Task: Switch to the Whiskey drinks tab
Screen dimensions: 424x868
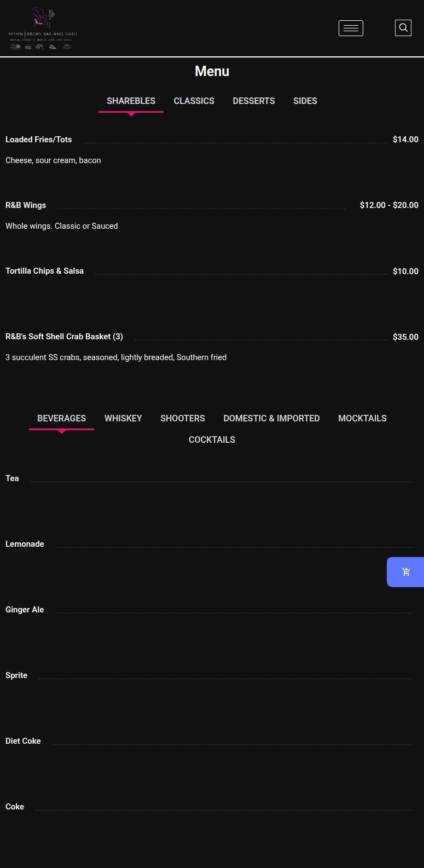Action: [123, 419]
